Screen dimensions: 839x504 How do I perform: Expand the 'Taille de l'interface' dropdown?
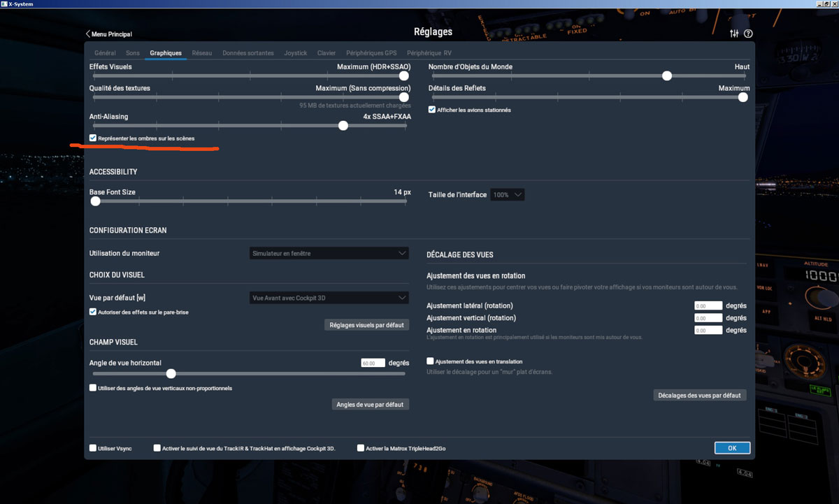(507, 194)
